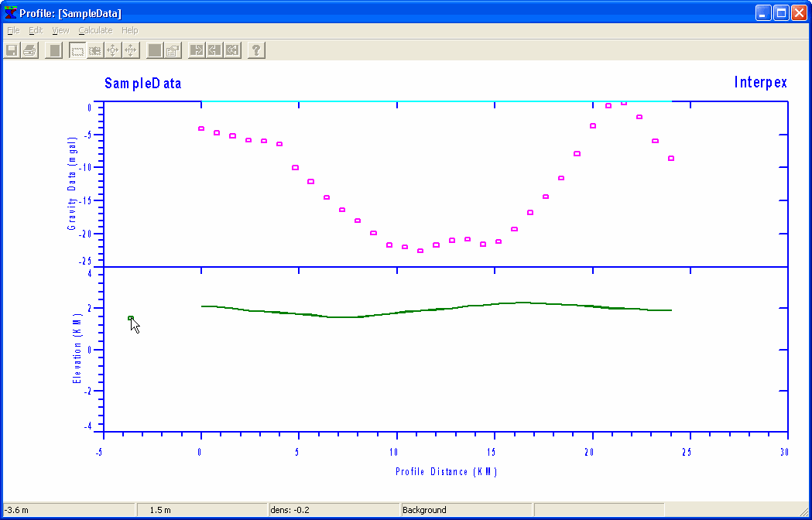812x520 pixels.
Task: Open the Properties icon in toolbar
Action: coord(173,50)
